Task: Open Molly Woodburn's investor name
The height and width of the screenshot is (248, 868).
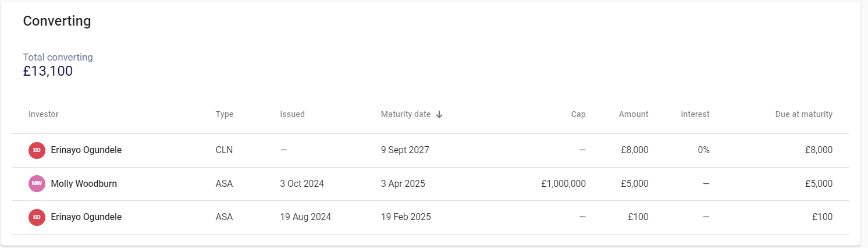Action: [x=84, y=184]
